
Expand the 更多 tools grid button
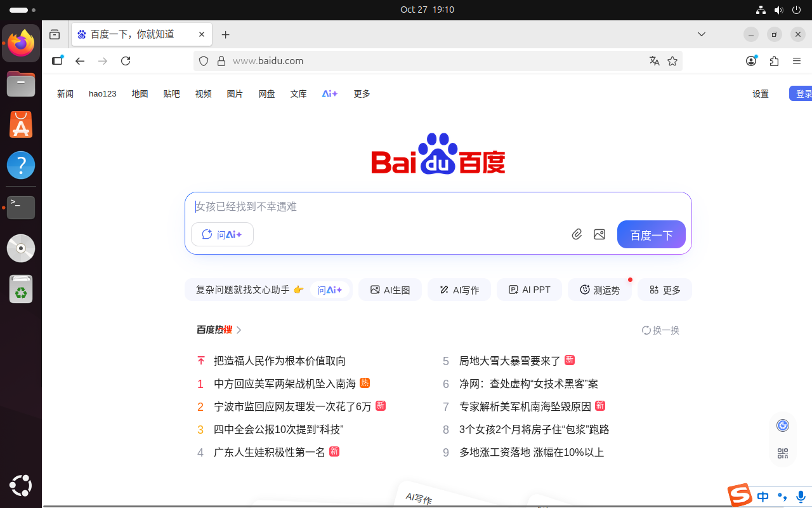665,290
